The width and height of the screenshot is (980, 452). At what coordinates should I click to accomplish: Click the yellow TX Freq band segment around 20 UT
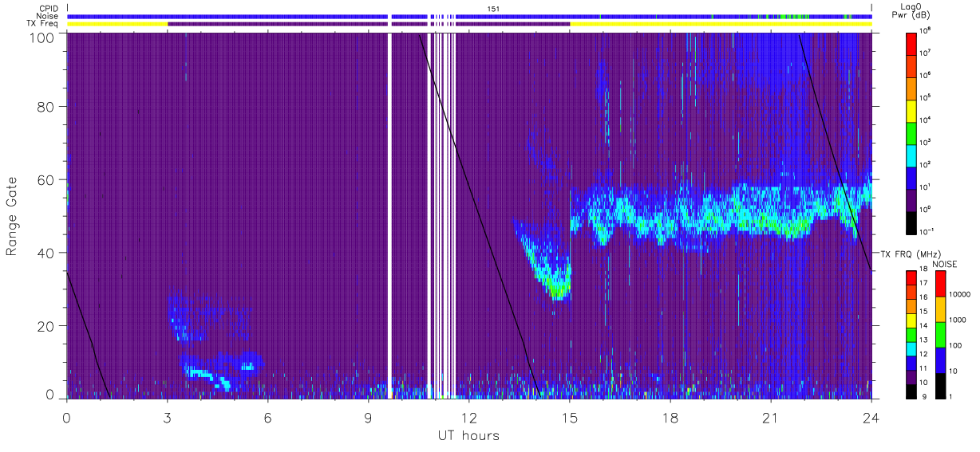click(720, 24)
